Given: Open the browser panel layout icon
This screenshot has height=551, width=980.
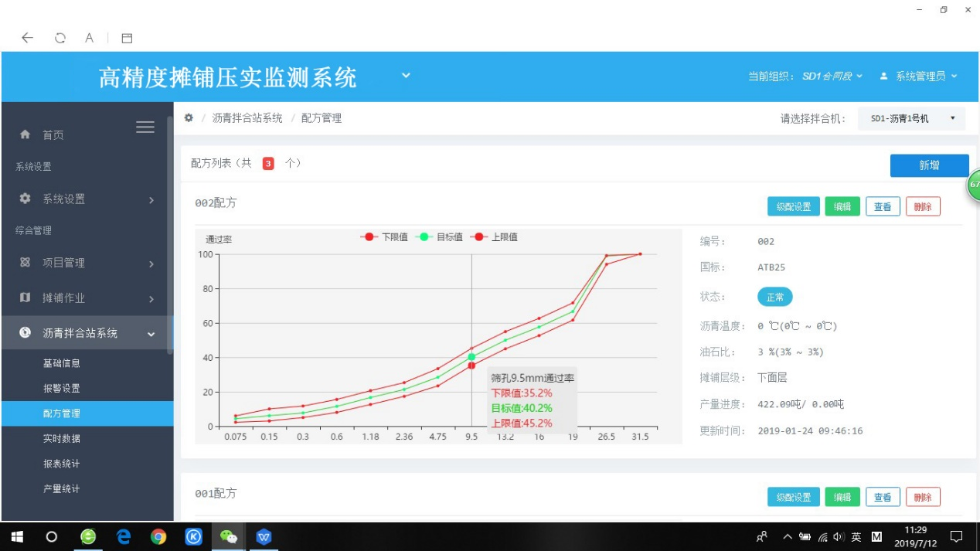Looking at the screenshot, I should pos(128,38).
